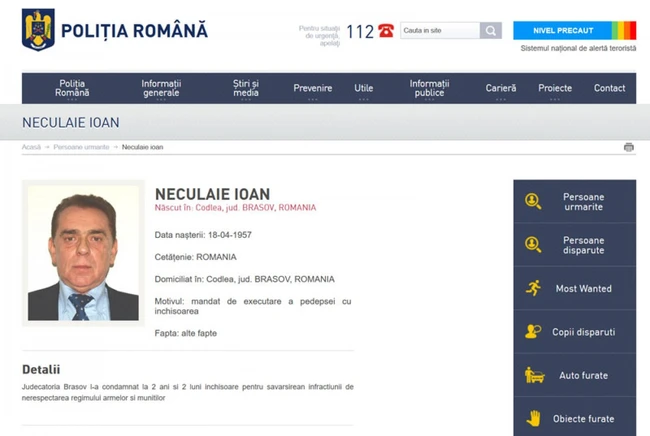
Task: Click the Copii disparuti sidebar icon
Action: (x=533, y=331)
